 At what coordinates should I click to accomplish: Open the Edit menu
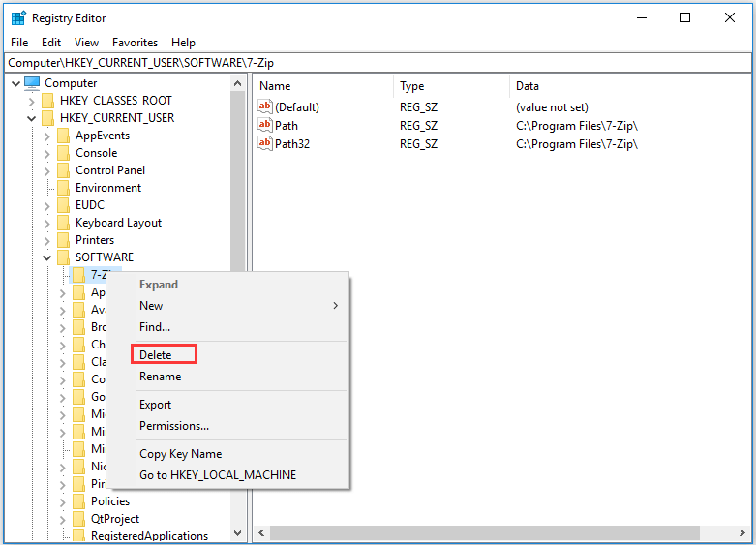coord(51,43)
